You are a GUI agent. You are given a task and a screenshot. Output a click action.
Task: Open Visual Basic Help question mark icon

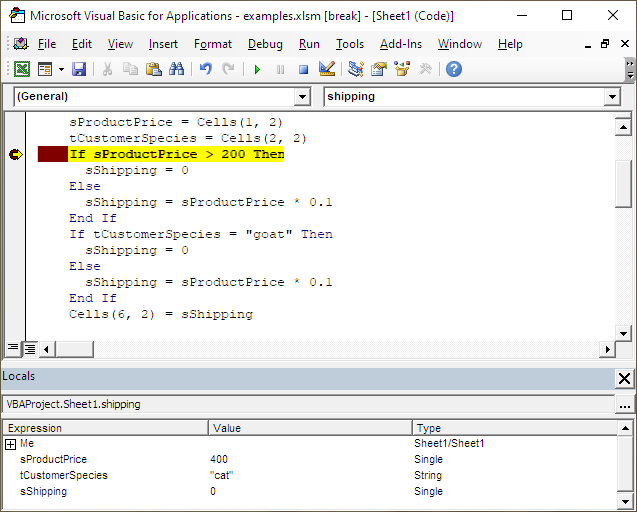pyautogui.click(x=454, y=69)
